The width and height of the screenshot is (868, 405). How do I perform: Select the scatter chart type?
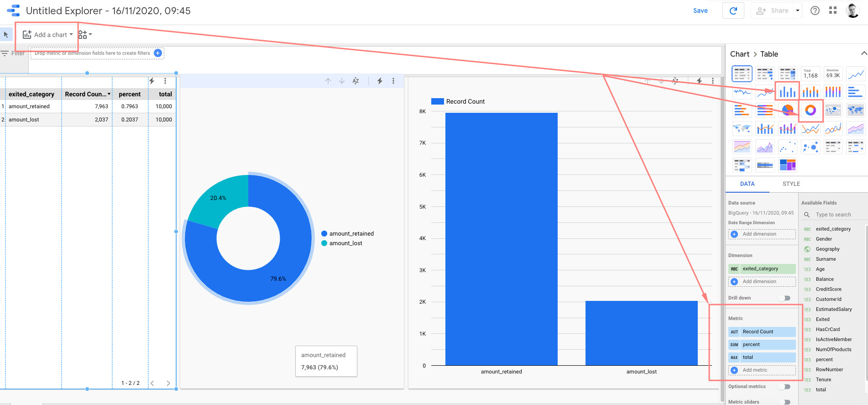(788, 147)
